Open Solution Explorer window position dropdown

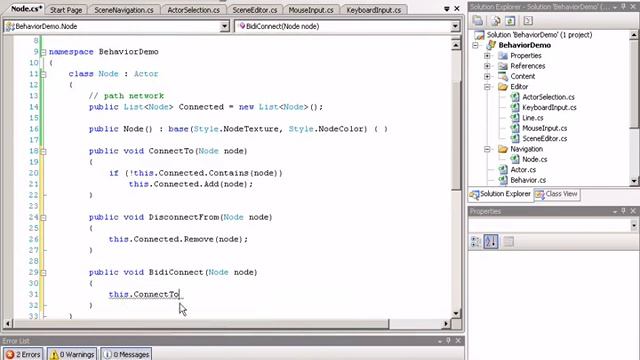tap(615, 7)
